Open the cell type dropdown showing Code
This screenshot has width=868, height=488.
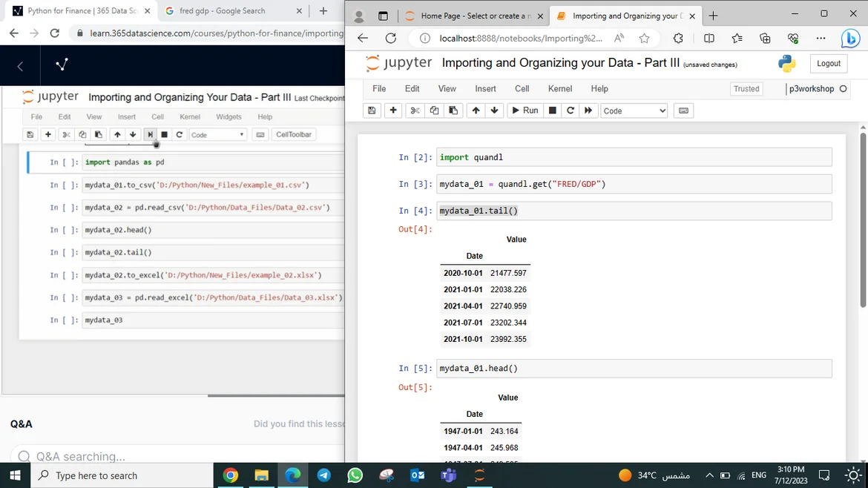(634, 111)
